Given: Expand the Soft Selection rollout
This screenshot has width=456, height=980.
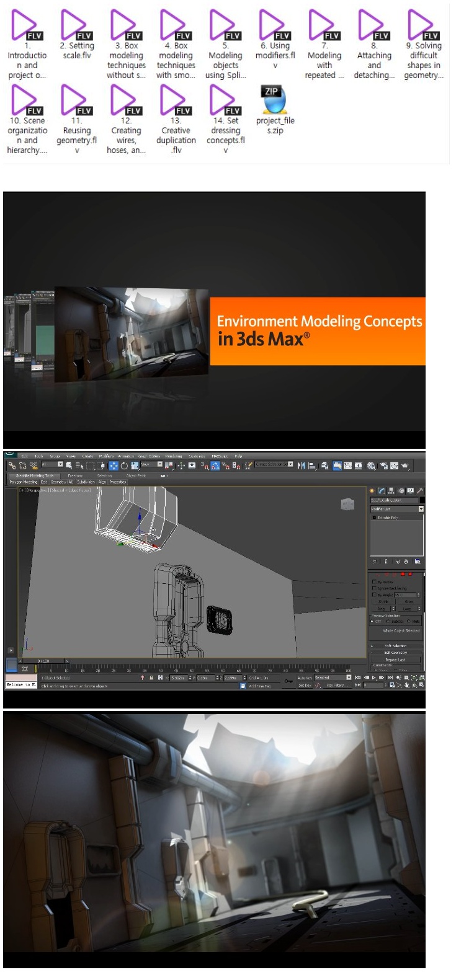Looking at the screenshot, I should click(395, 646).
